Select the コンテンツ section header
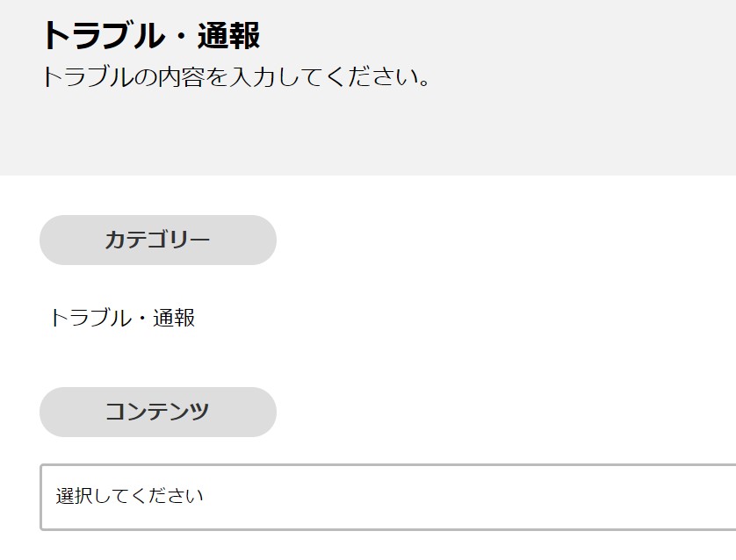Image resolution: width=736 pixels, height=560 pixels. (158, 412)
